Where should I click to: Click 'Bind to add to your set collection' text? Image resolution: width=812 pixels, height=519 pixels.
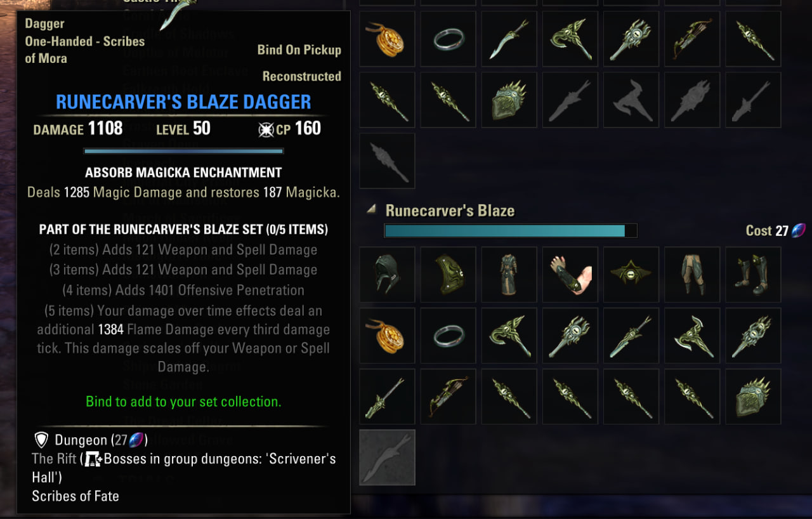click(x=183, y=402)
